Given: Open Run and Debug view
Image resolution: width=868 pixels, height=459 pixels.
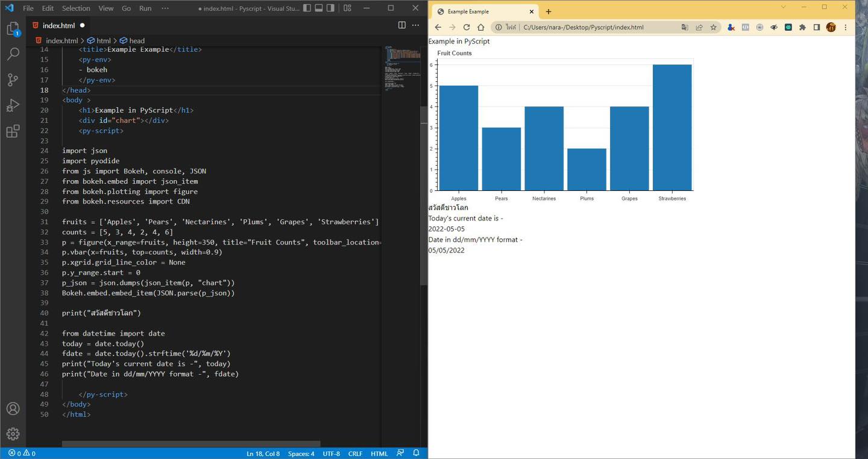Looking at the screenshot, I should pyautogui.click(x=13, y=105).
